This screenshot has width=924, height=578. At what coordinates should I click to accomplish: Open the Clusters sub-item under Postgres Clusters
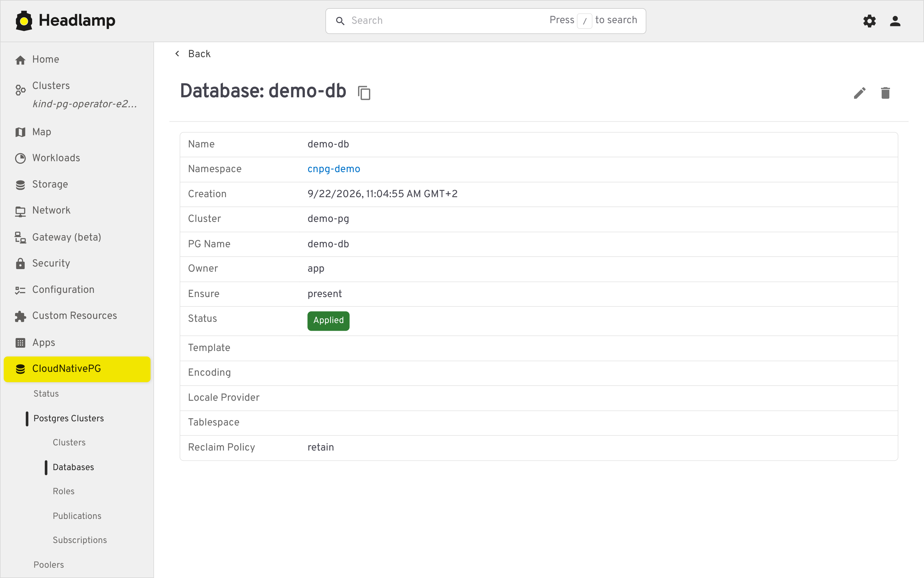(69, 442)
